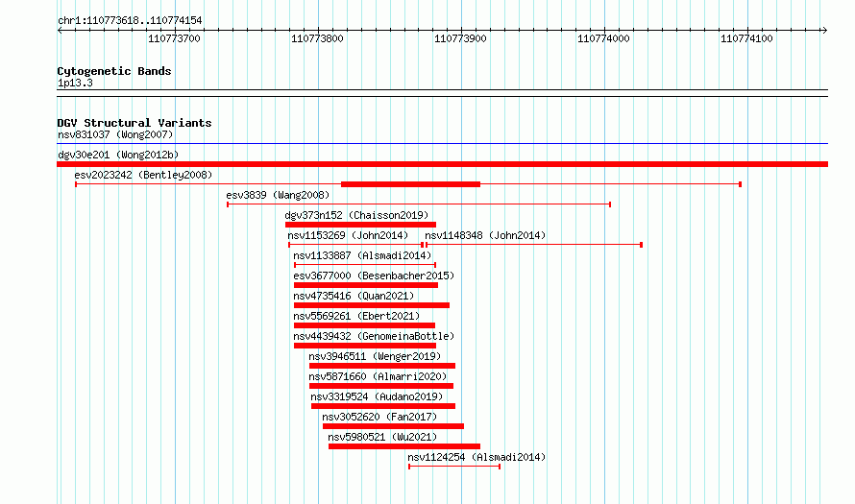
Task: Click nsv3052620 (Fan2017) label
Action: click(379, 417)
